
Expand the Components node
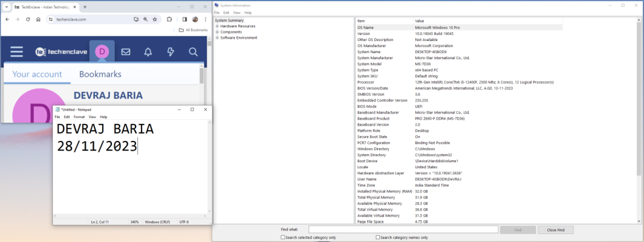click(x=217, y=31)
